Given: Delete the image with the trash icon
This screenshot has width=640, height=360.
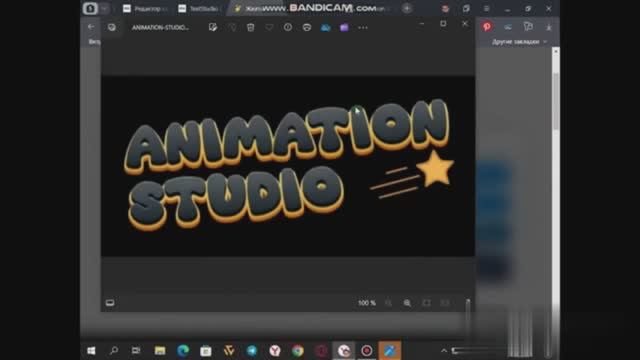Looking at the screenshot, I should point(251,27).
